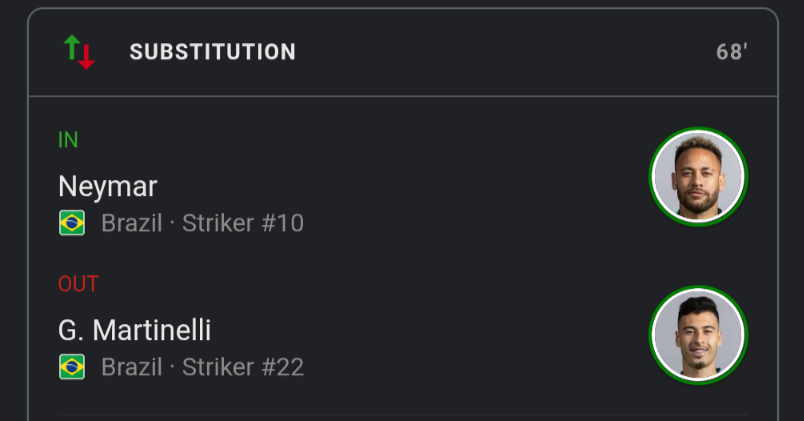Open Neymar's player name link
The height and width of the screenshot is (421, 804).
pyautogui.click(x=108, y=186)
